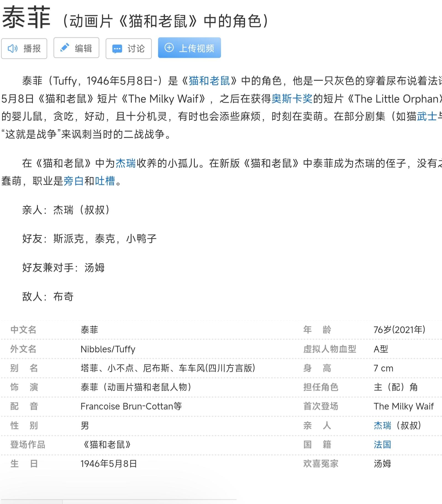Click the 虚拟人物血型 label
Image resolution: width=442 pixels, height=504 pixels.
(330, 349)
